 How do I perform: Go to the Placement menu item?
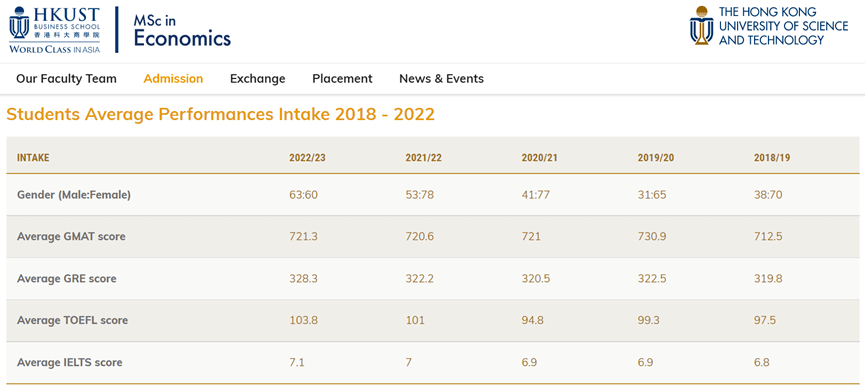(342, 79)
